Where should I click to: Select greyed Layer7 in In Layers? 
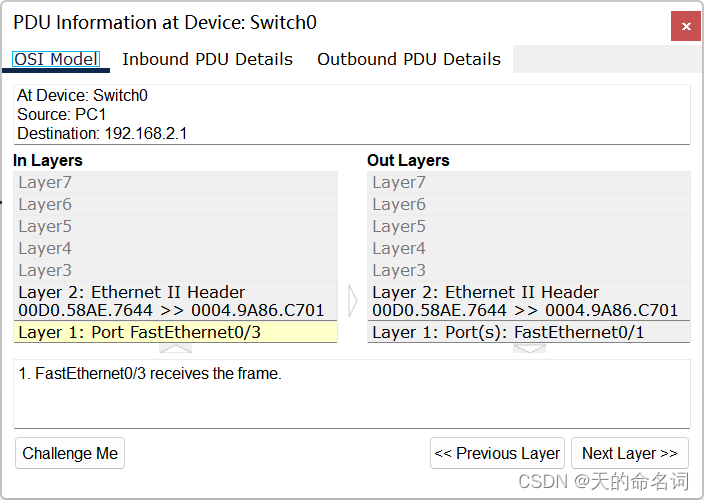(176, 182)
